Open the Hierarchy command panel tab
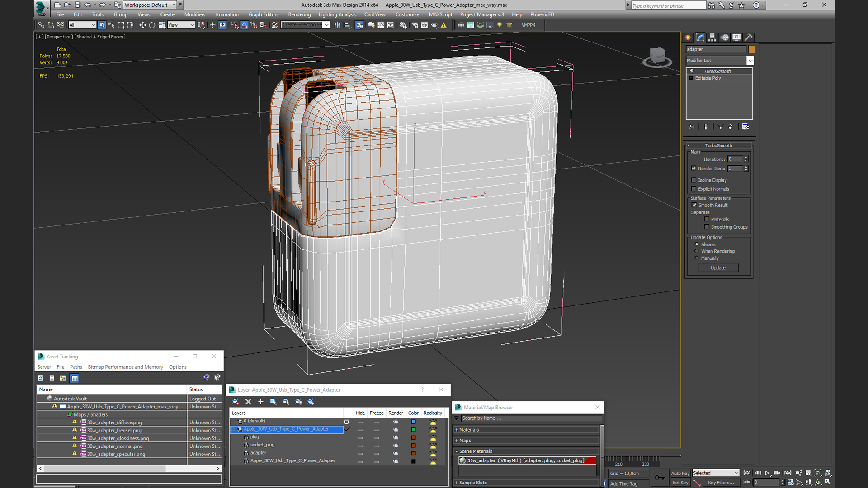 tap(712, 38)
